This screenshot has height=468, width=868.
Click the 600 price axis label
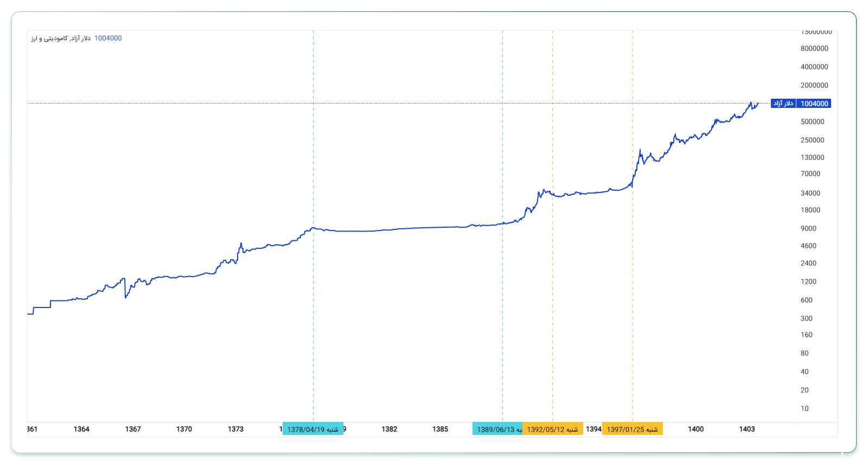click(x=807, y=300)
